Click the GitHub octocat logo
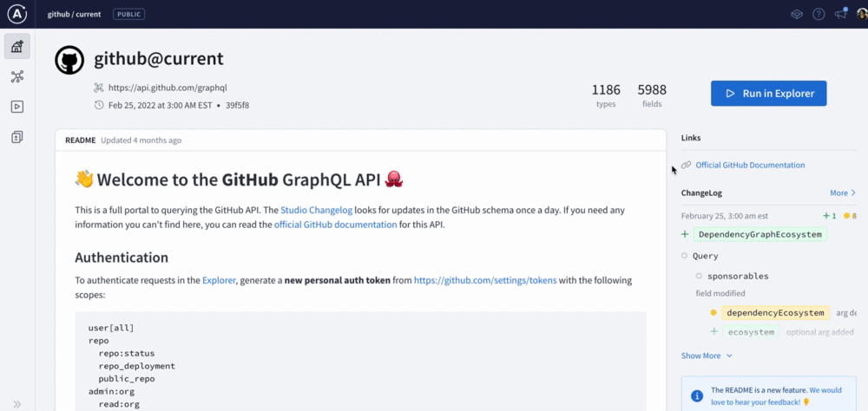This screenshot has width=868, height=411. click(69, 60)
